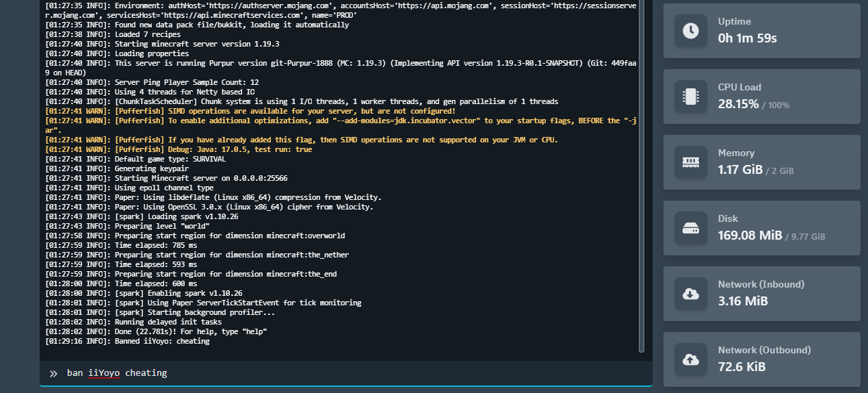Click the console's vertical scrollbar
Screen dimensions: 868x393
pyautogui.click(x=642, y=178)
